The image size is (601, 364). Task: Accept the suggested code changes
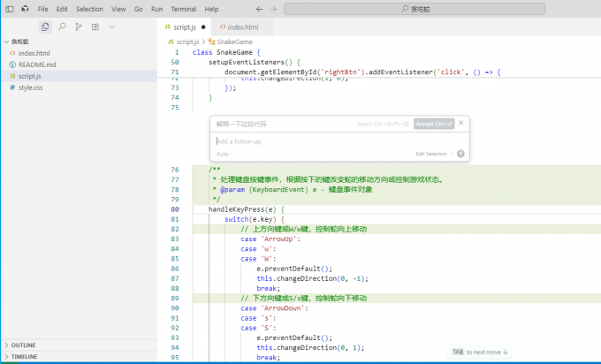pos(434,124)
